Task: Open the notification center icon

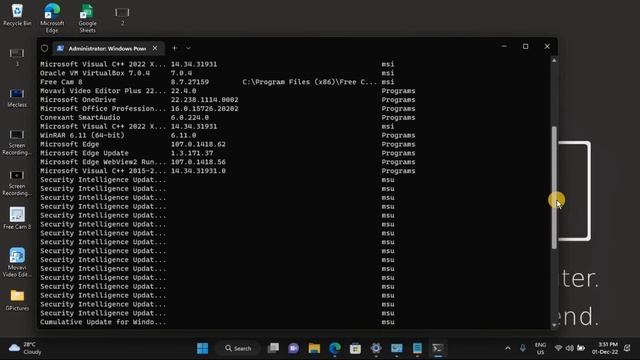Action: (627, 348)
